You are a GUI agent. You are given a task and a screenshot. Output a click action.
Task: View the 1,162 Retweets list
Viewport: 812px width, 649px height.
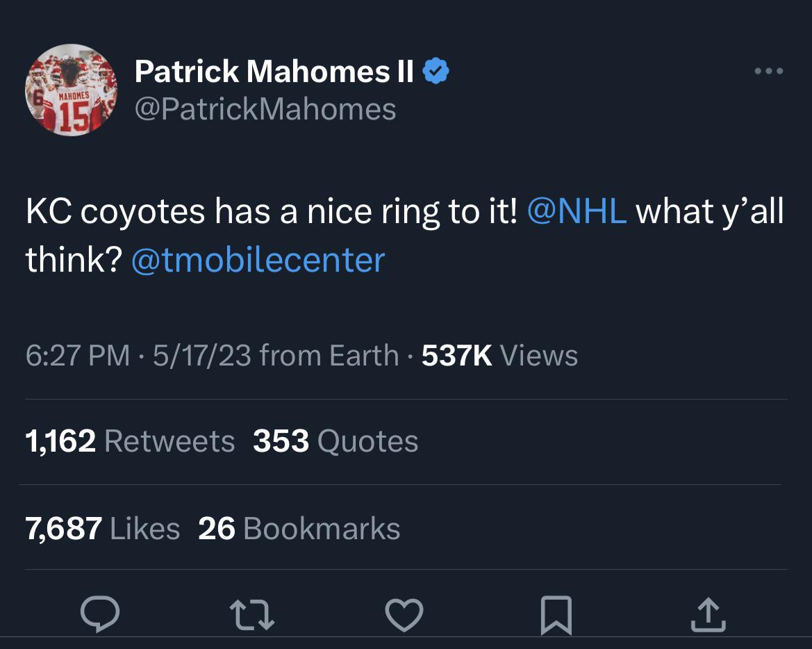point(130,441)
